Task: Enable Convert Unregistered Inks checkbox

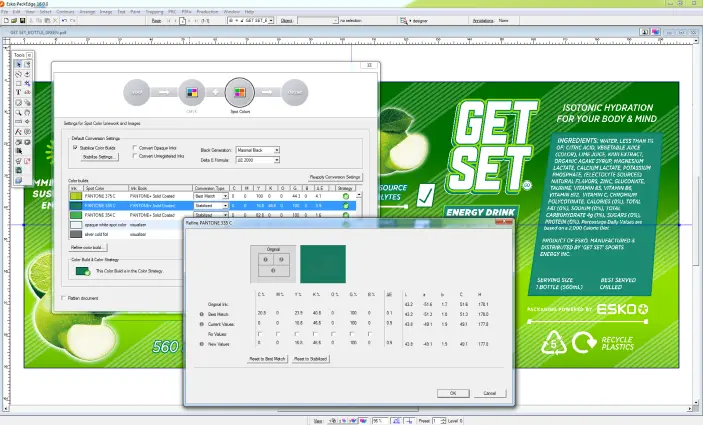Action: pyautogui.click(x=135, y=156)
